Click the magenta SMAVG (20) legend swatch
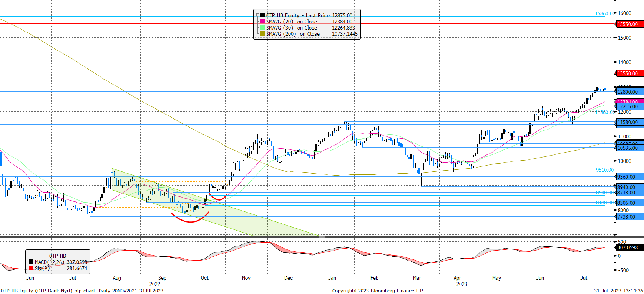Screen dimensions: 644x294 (262, 22)
